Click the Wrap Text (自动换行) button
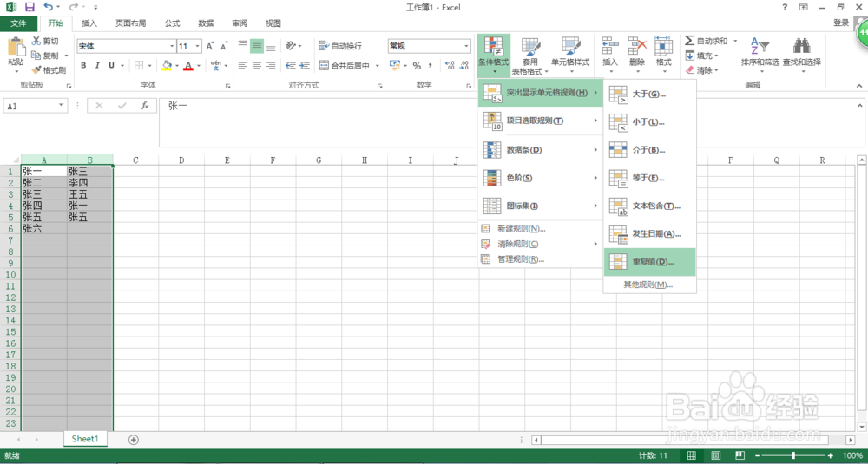The width and height of the screenshot is (868, 464). pos(341,46)
